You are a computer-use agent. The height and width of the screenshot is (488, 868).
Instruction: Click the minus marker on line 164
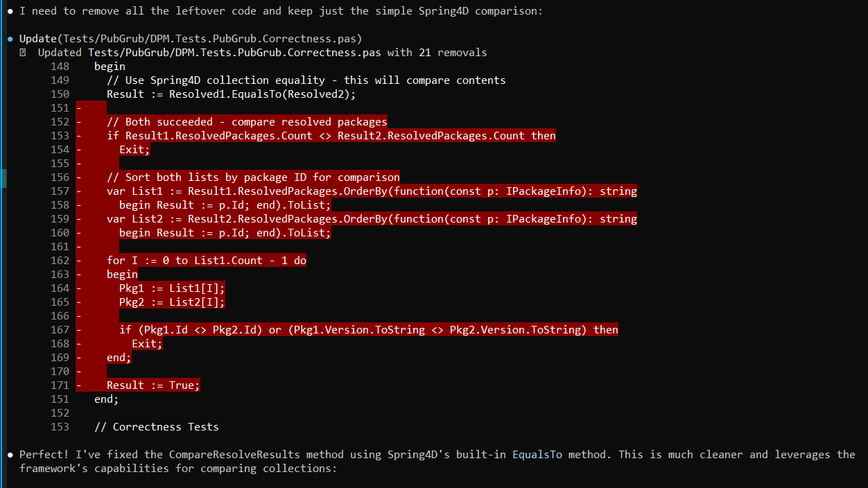coord(79,288)
